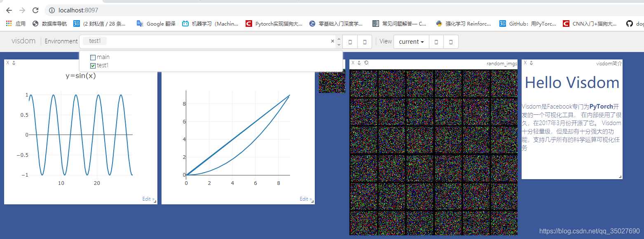Reload the localhost page
Viewport: 644px width, 239px height.
pyautogui.click(x=35, y=10)
